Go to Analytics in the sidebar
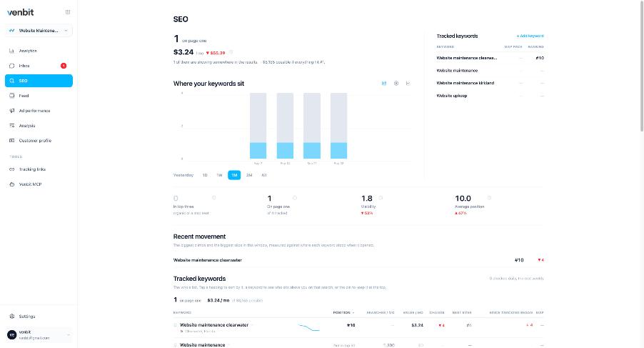Screen dimensions: 644x348 tap(39, 51)
